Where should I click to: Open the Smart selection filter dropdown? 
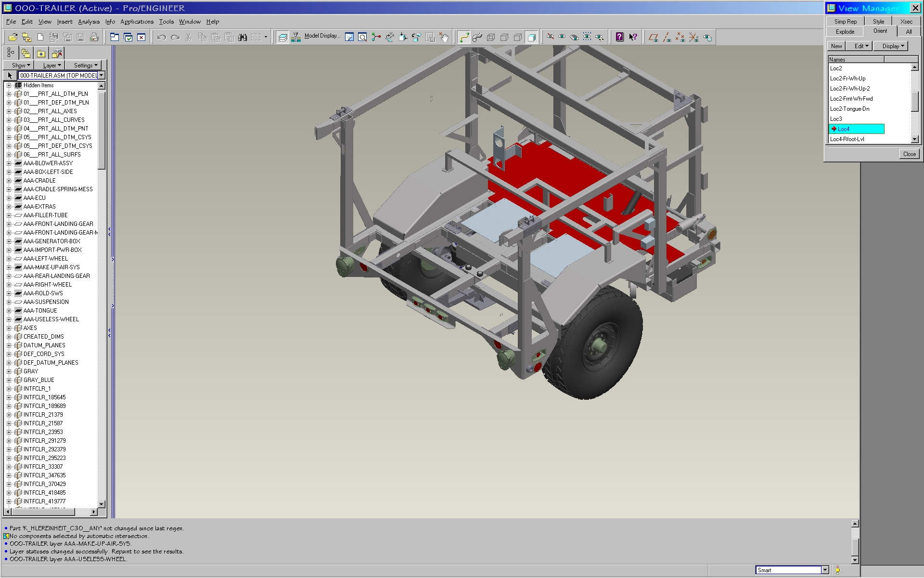click(825, 570)
